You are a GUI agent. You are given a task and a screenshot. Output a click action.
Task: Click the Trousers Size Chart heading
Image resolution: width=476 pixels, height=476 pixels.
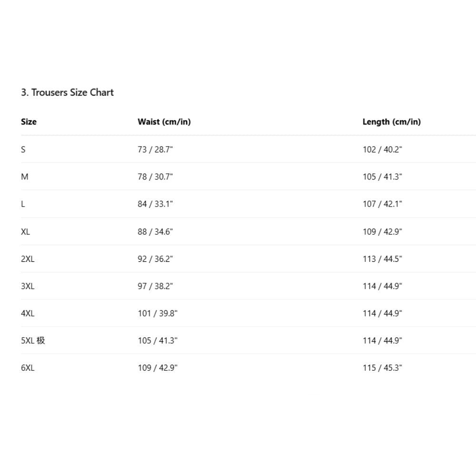tap(67, 92)
